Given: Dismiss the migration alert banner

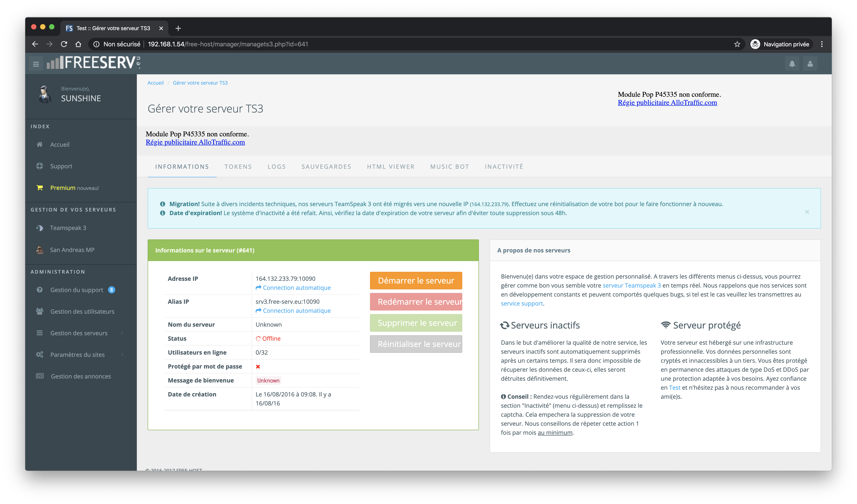Looking at the screenshot, I should [807, 212].
